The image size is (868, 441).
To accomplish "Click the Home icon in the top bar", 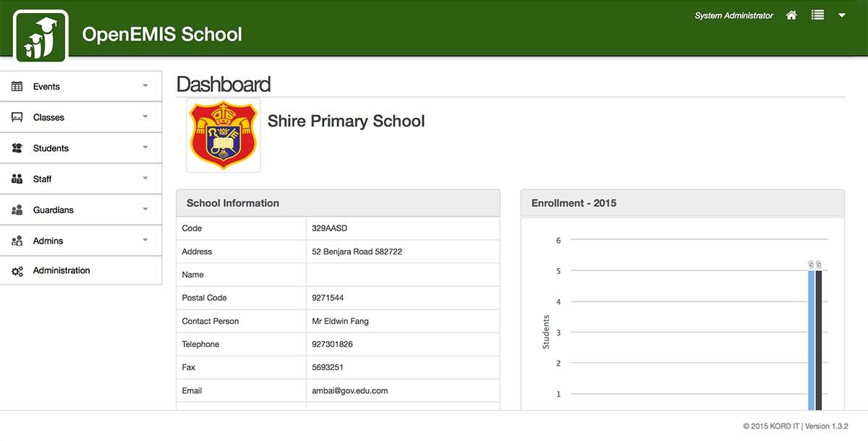I will [x=791, y=14].
